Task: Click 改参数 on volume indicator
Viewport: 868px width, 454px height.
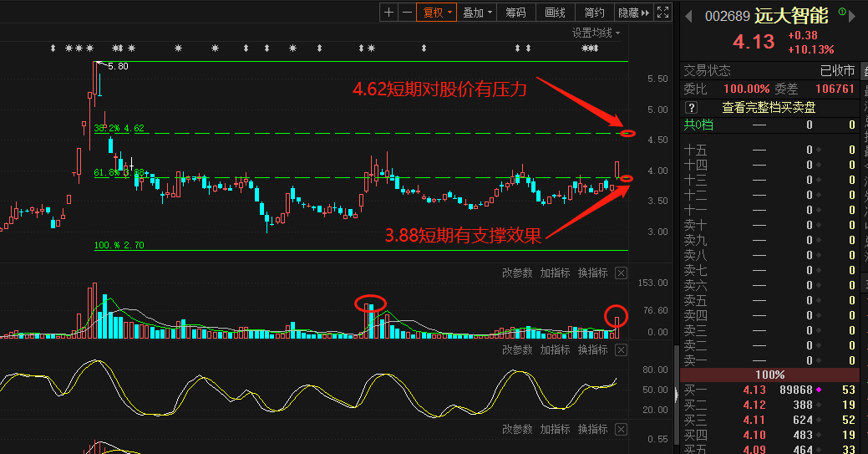Action: (x=517, y=273)
